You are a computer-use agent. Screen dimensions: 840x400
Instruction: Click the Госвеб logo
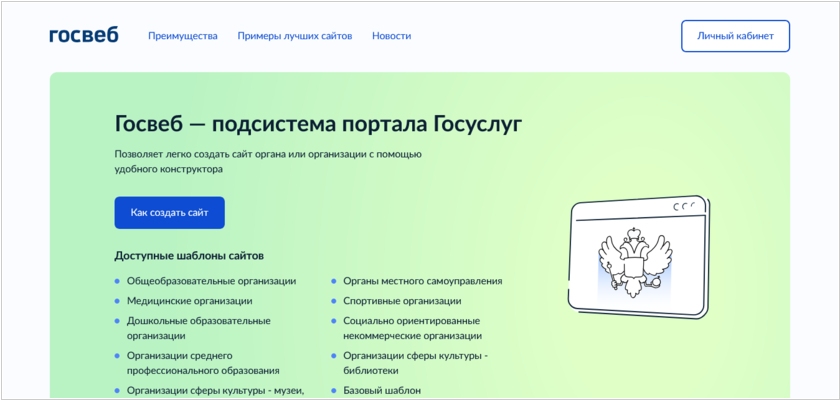click(x=83, y=35)
